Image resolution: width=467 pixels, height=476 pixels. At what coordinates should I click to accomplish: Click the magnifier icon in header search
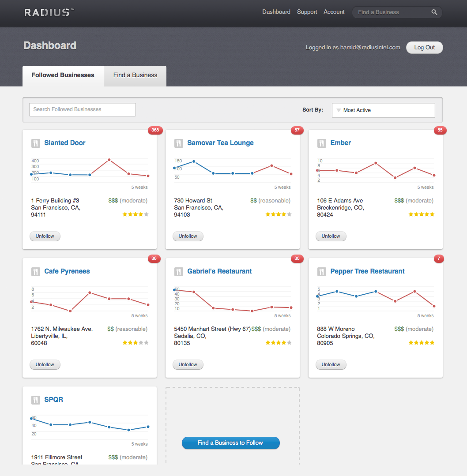tap(434, 12)
